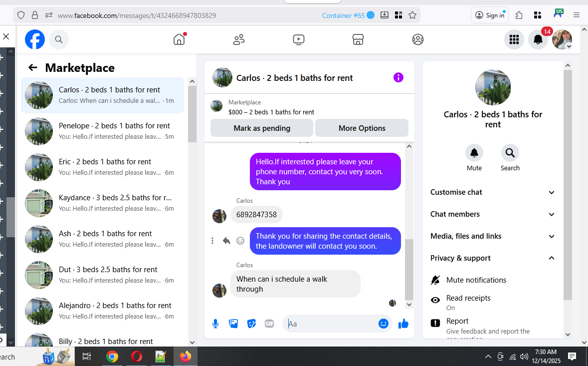
Task: Expand the Customise chat section
Action: pyautogui.click(x=492, y=192)
